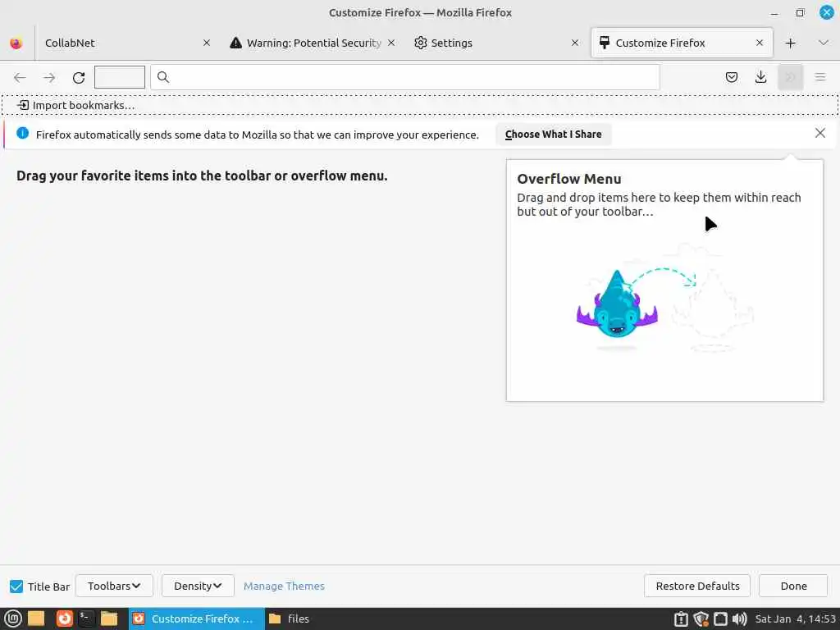Click the Customize Firefox taskbar window button
The height and width of the screenshot is (630, 840).
pos(196,619)
